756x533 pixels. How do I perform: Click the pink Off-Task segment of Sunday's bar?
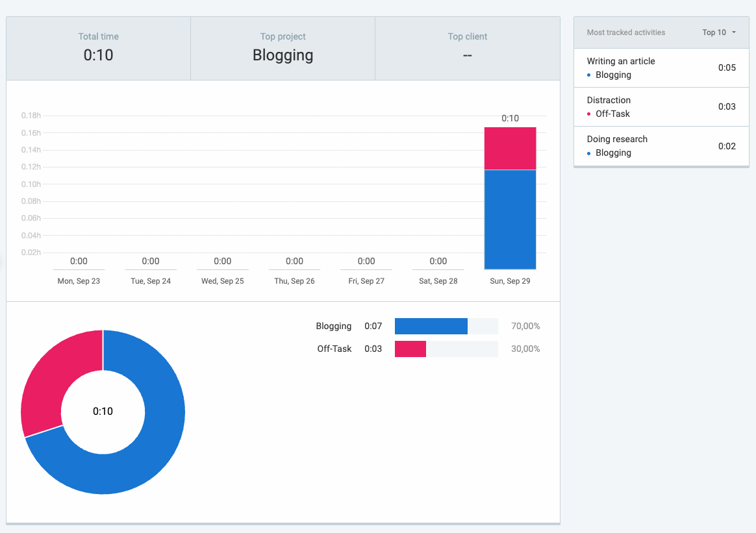click(x=510, y=148)
